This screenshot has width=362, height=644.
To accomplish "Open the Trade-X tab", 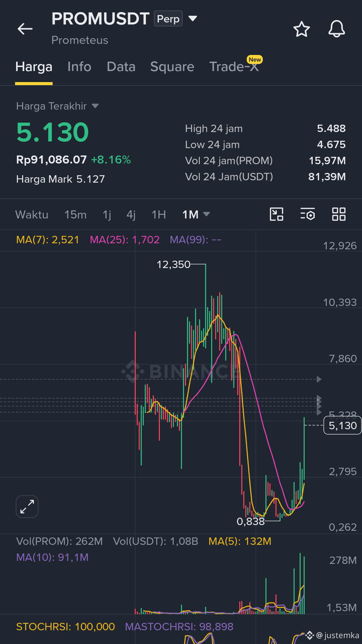I will point(234,67).
